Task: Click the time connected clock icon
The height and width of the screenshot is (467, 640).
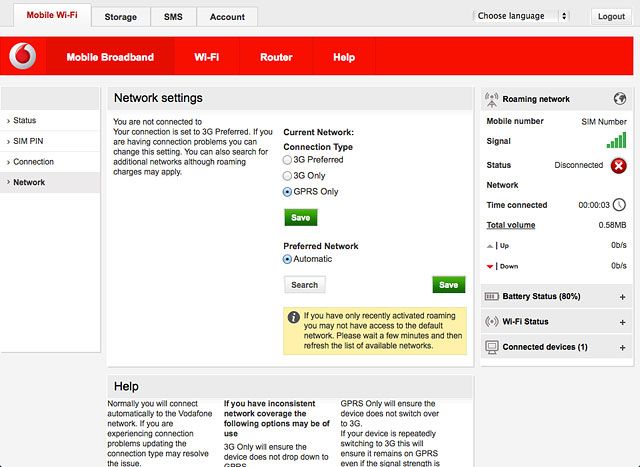Action: coord(619,205)
